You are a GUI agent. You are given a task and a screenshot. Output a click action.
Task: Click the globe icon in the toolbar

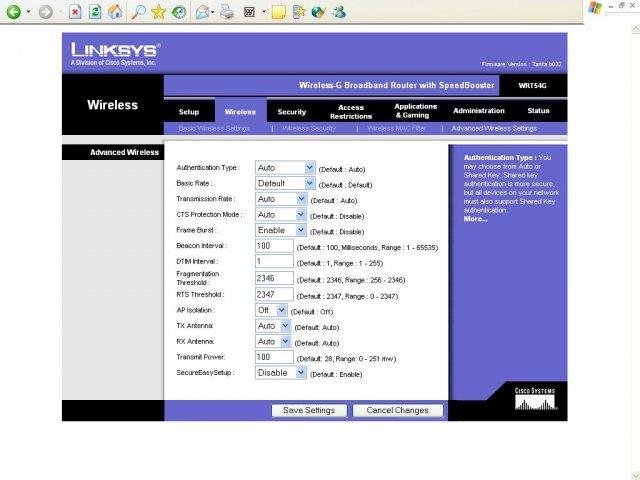tap(318, 12)
